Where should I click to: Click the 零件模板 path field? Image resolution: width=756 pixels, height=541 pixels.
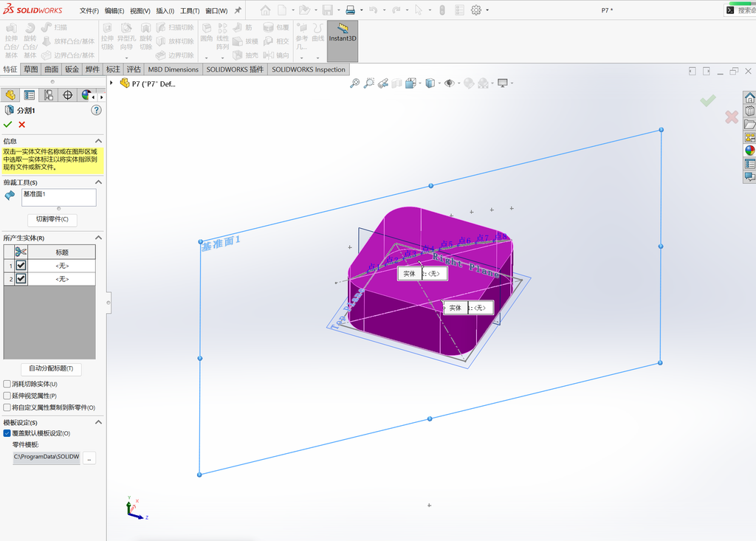pyautogui.click(x=47, y=457)
